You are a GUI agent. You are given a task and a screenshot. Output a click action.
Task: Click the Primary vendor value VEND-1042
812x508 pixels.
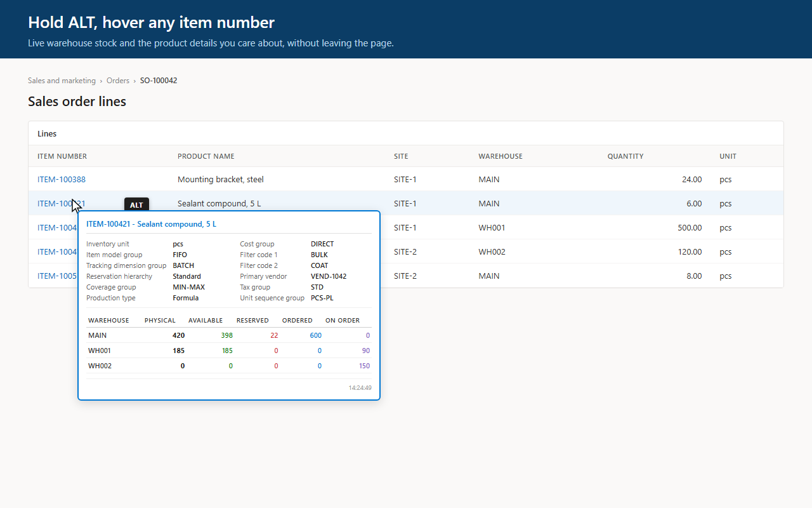point(329,276)
